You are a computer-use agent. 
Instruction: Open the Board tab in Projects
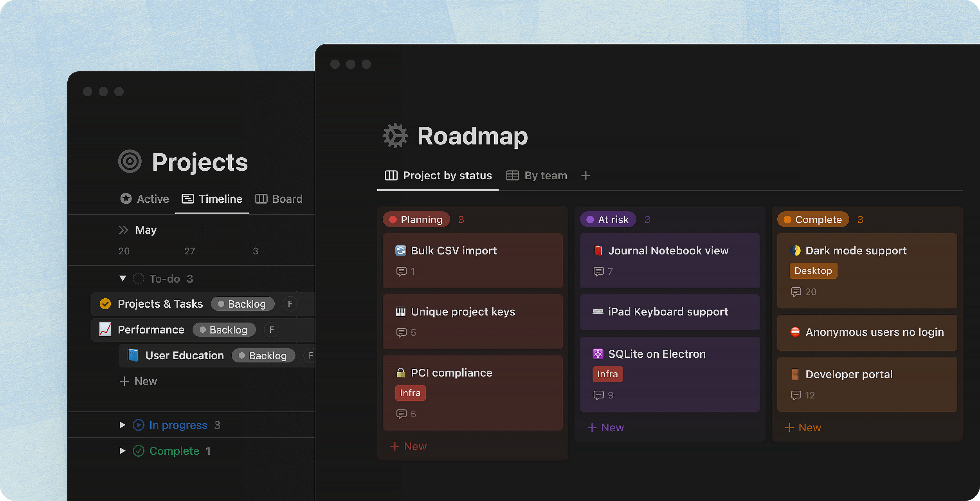click(279, 199)
